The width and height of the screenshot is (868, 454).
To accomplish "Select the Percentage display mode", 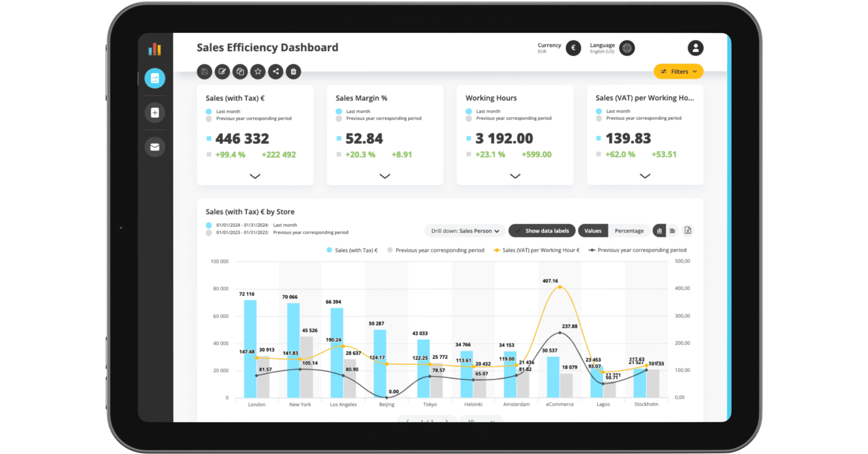I will (629, 231).
